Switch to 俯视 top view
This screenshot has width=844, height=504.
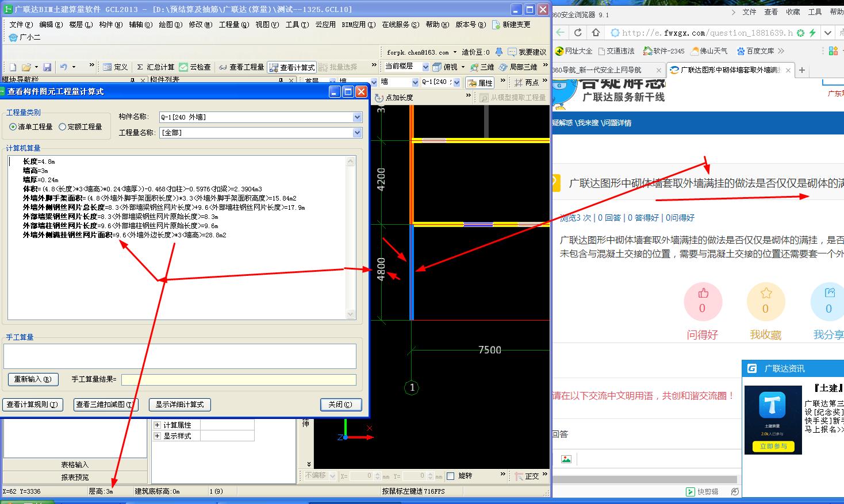click(x=445, y=67)
